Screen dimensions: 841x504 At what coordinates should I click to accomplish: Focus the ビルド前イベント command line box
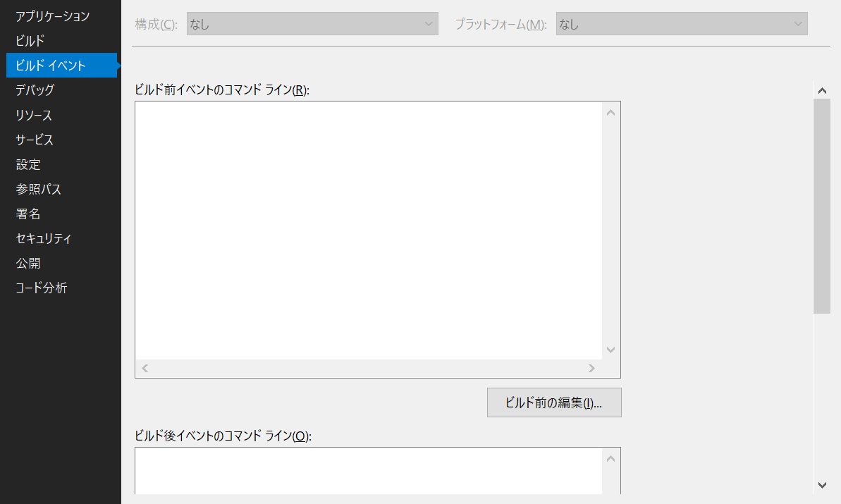(x=368, y=229)
